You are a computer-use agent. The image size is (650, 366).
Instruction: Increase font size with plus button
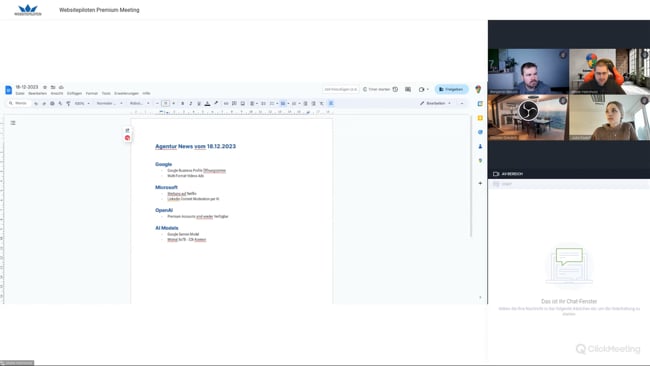[x=174, y=103]
